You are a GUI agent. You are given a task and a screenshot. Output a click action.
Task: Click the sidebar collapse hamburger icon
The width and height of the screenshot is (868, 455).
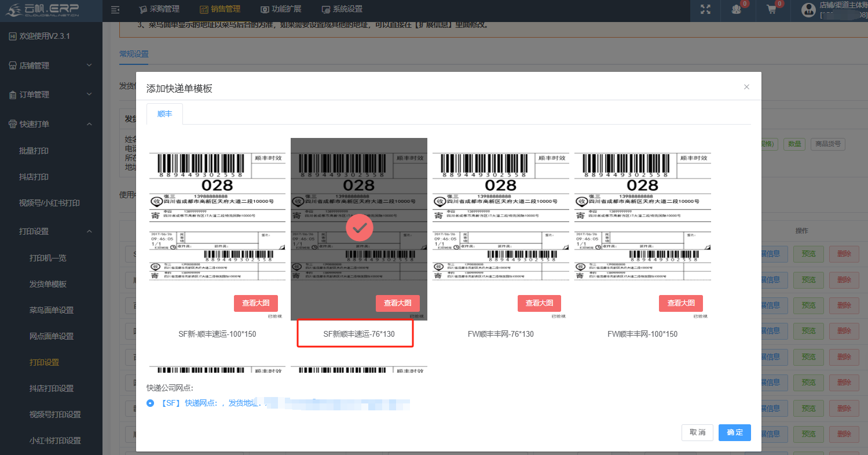click(x=115, y=9)
